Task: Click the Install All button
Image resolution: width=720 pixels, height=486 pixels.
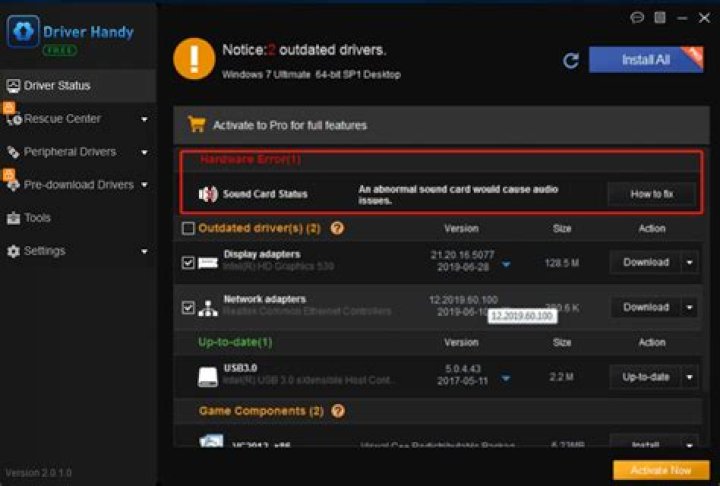Action: [646, 60]
